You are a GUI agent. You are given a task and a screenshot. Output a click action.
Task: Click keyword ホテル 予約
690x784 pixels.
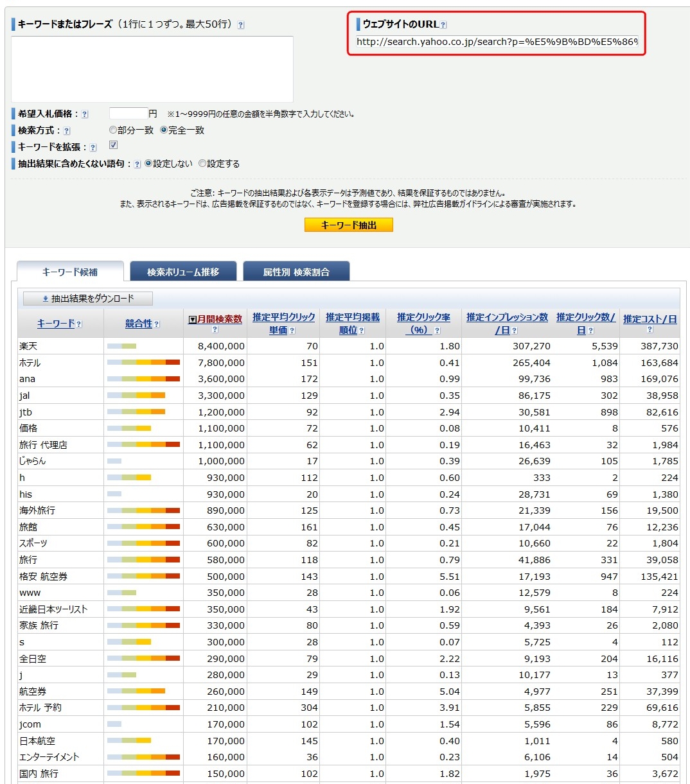40,708
